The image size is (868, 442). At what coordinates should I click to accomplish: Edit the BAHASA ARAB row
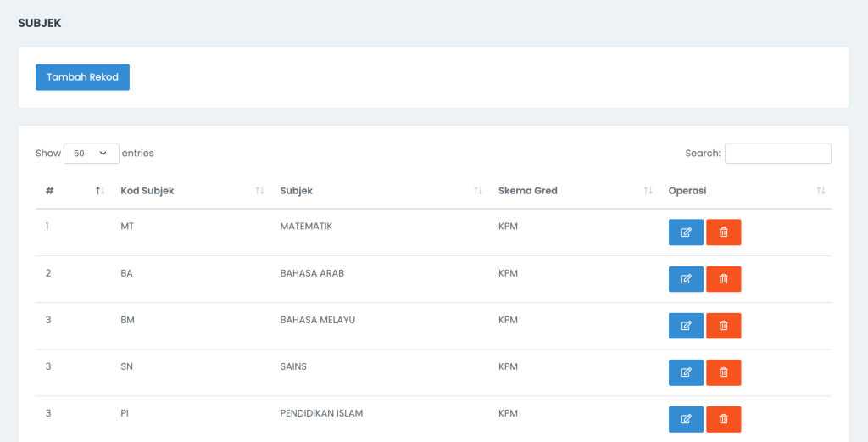tap(686, 278)
